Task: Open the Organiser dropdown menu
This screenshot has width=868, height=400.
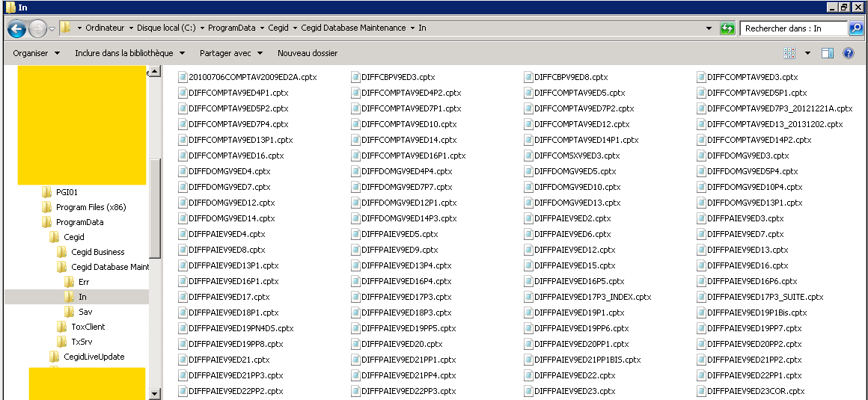Action: (x=36, y=53)
